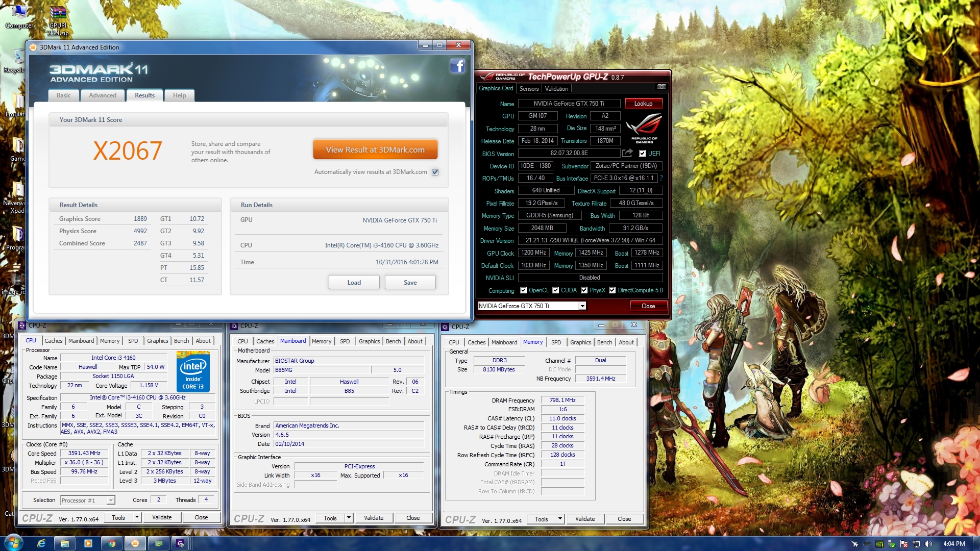
Task: Switch to the Sensors tab in GPU-Z
Action: (529, 89)
